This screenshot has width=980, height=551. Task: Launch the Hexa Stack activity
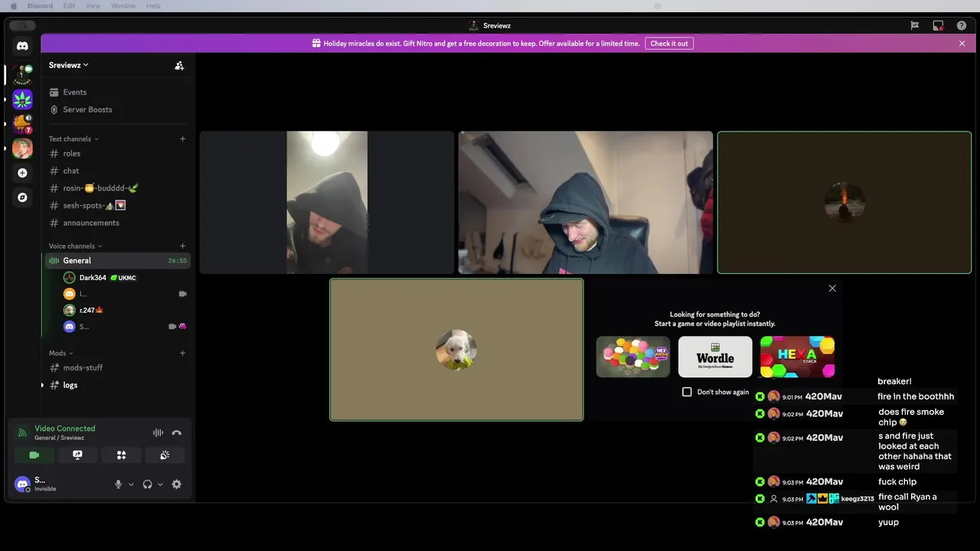[797, 357]
